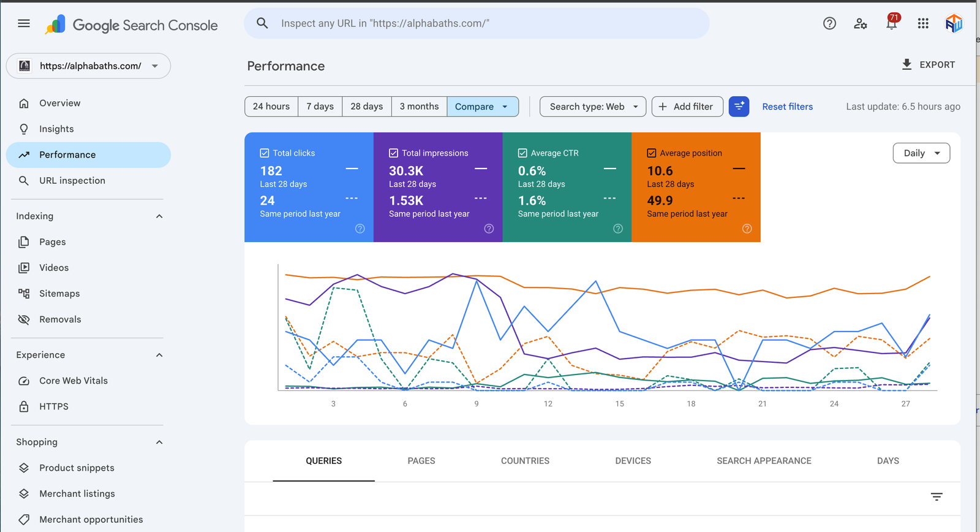Open Insights in the sidebar

88,129
